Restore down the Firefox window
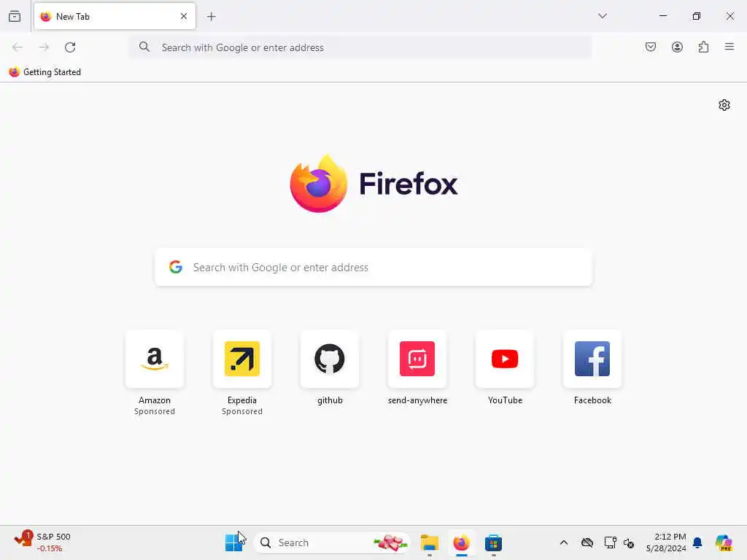This screenshot has height=560, width=747. [x=697, y=16]
